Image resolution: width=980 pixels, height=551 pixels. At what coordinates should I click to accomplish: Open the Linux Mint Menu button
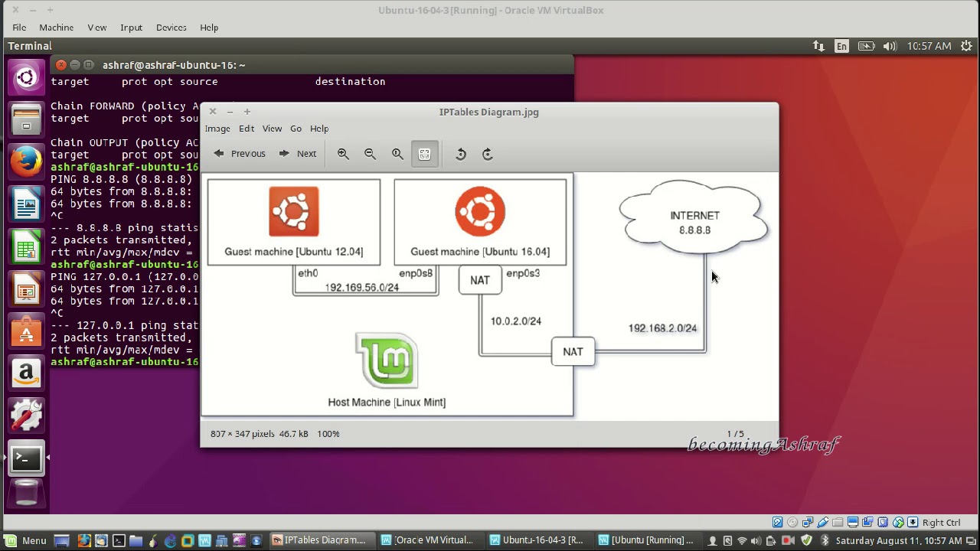point(25,540)
